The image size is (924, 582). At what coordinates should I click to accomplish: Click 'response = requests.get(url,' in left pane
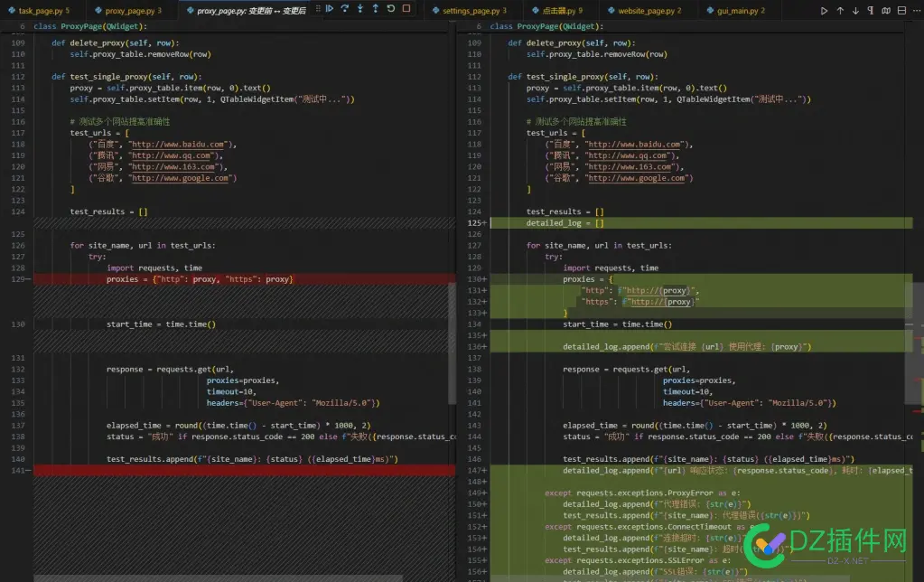coord(170,369)
